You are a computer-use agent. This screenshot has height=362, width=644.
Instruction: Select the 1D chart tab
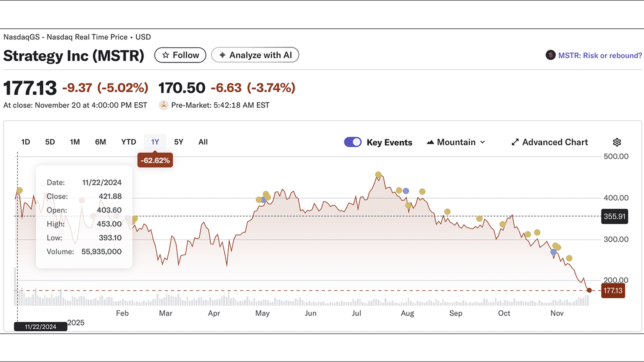point(25,142)
